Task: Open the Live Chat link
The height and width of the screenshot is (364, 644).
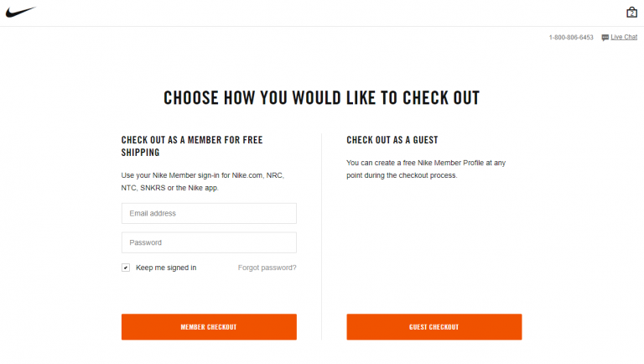Action: point(624,37)
